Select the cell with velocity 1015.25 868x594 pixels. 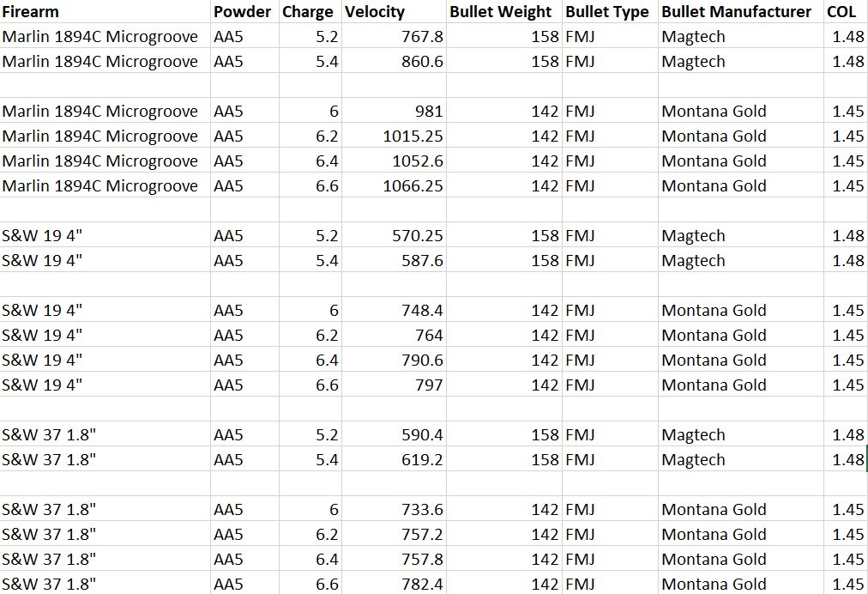click(394, 136)
